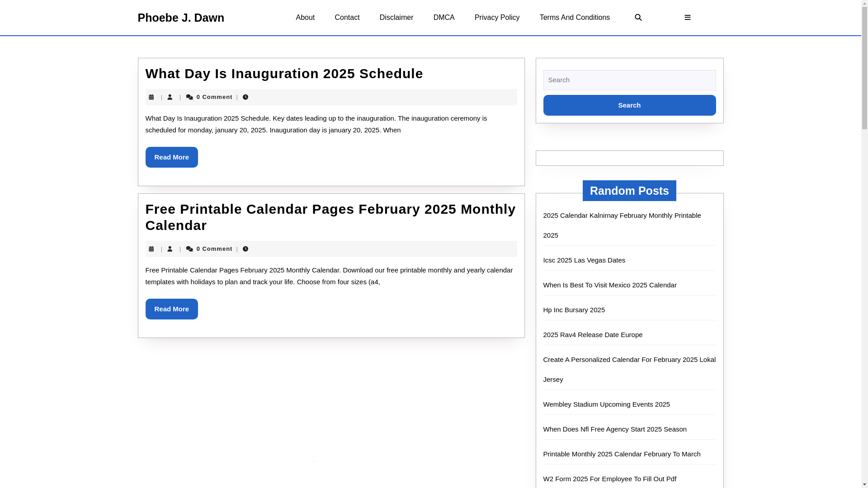
Task: Open Printable Monthly 2025 Calendar February To March
Action: pos(622,454)
